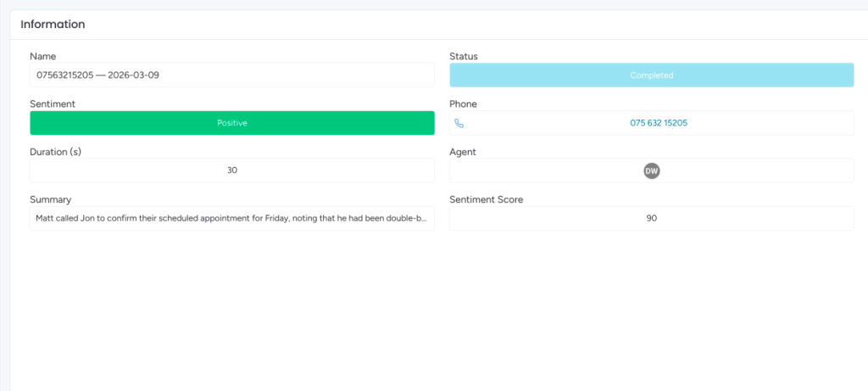
Task: Click the Sentiment label
Action: coord(53,103)
